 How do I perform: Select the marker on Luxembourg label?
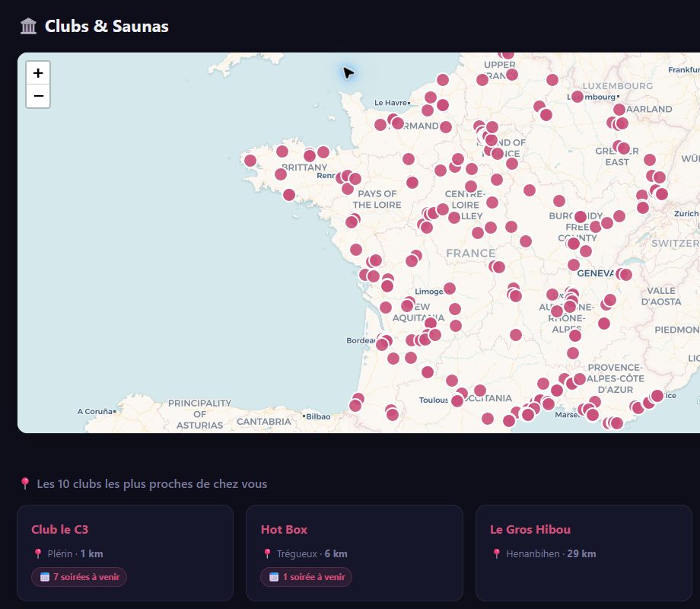577,97
